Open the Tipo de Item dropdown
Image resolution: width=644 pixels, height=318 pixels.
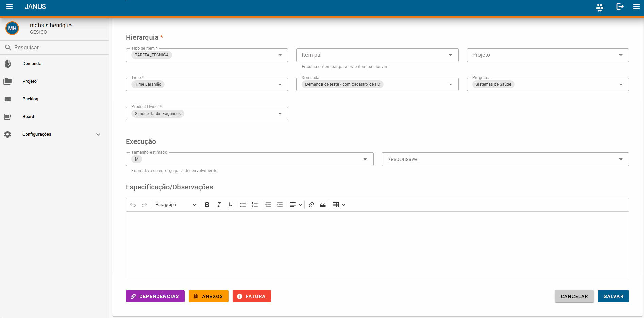207,55
